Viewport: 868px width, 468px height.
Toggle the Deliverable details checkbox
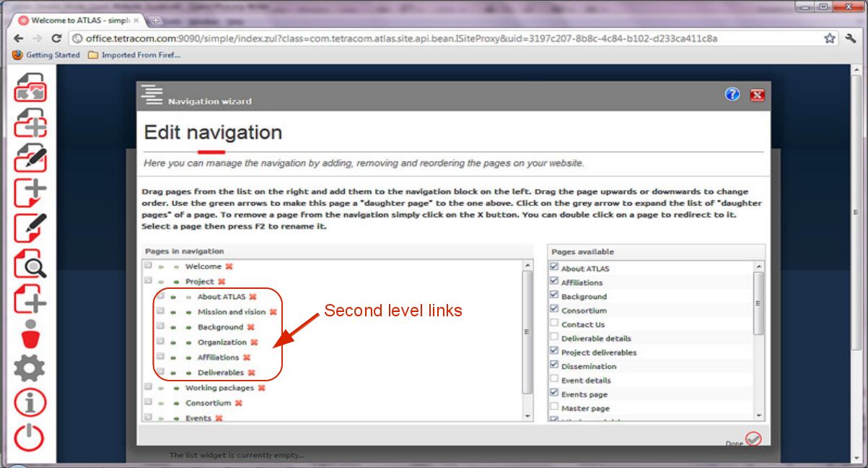[x=554, y=338]
